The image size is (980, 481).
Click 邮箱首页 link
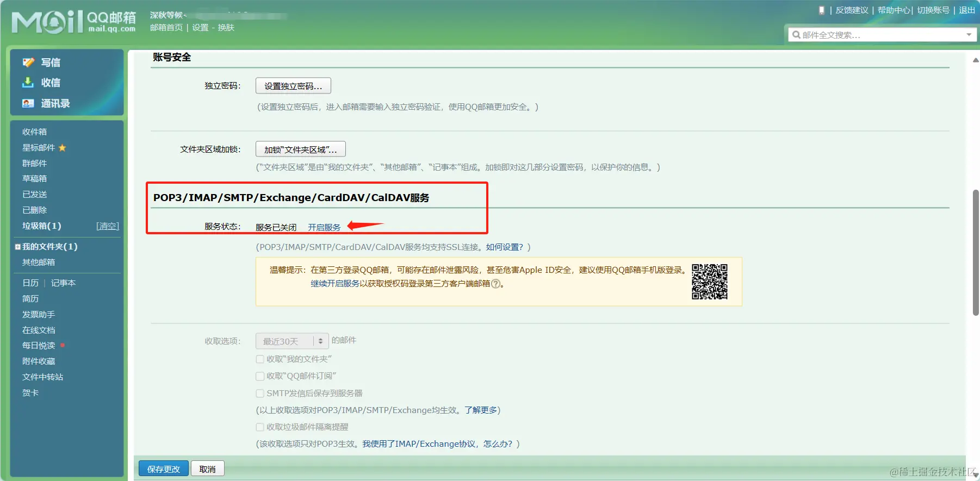point(166,28)
